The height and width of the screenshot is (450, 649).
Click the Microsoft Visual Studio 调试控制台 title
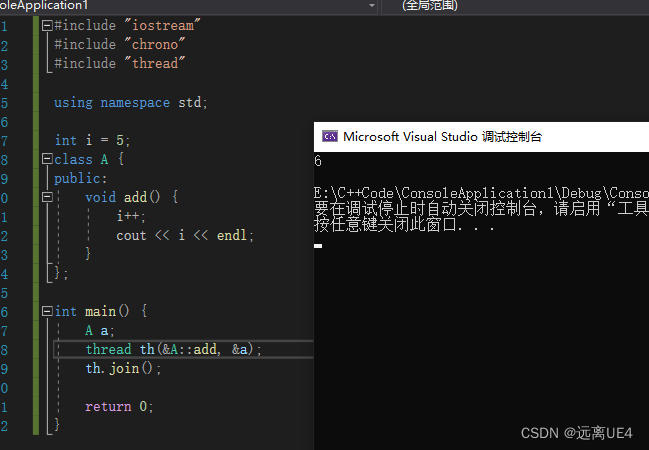442,137
